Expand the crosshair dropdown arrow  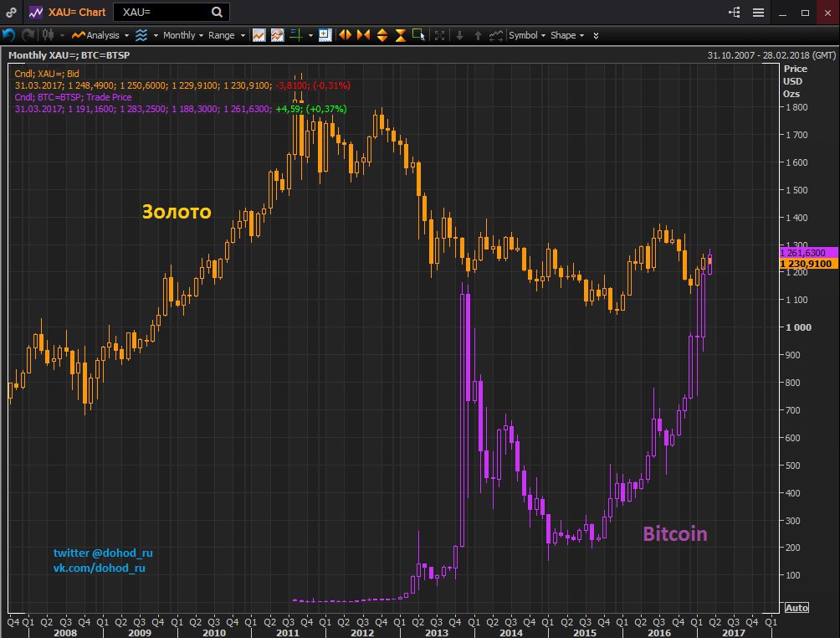tap(310, 36)
